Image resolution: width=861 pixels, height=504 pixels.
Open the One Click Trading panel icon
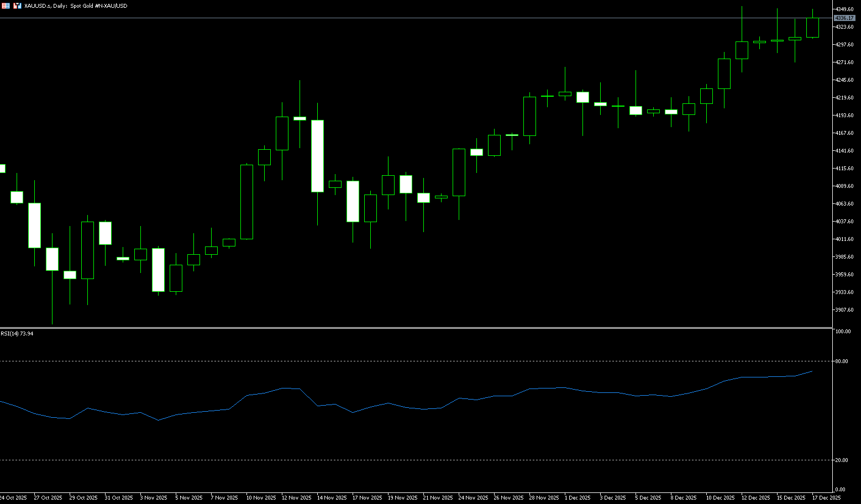[x=6, y=6]
